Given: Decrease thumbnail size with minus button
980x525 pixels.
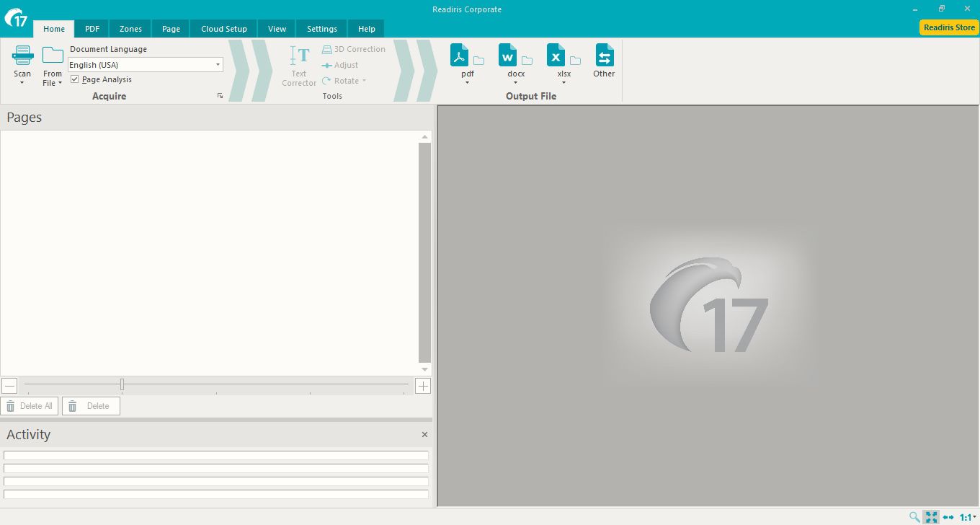Looking at the screenshot, I should [x=9, y=386].
